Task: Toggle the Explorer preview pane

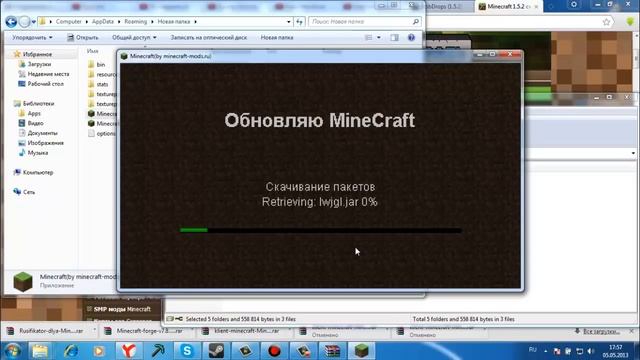Action: click(394, 38)
